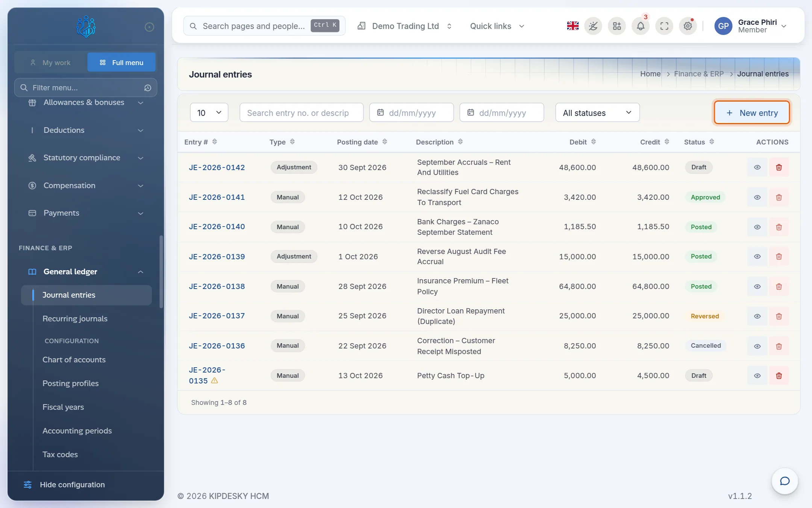Open the Quick links dropdown

click(x=497, y=26)
